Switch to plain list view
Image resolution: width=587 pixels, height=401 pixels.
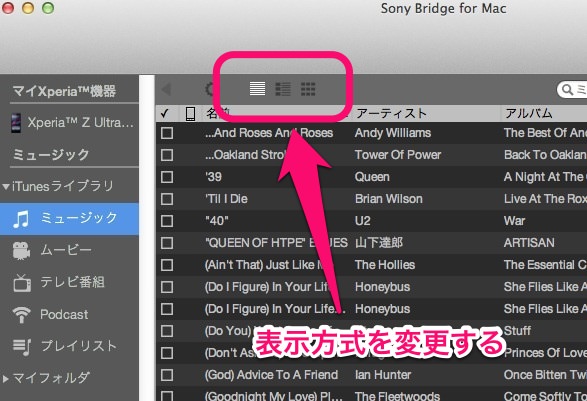click(x=257, y=89)
